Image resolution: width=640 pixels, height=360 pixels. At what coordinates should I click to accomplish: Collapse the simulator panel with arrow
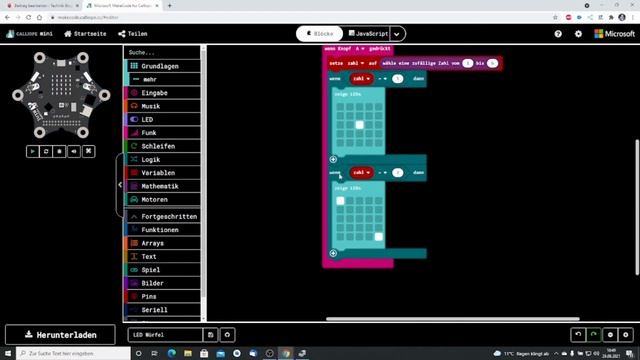click(x=120, y=184)
